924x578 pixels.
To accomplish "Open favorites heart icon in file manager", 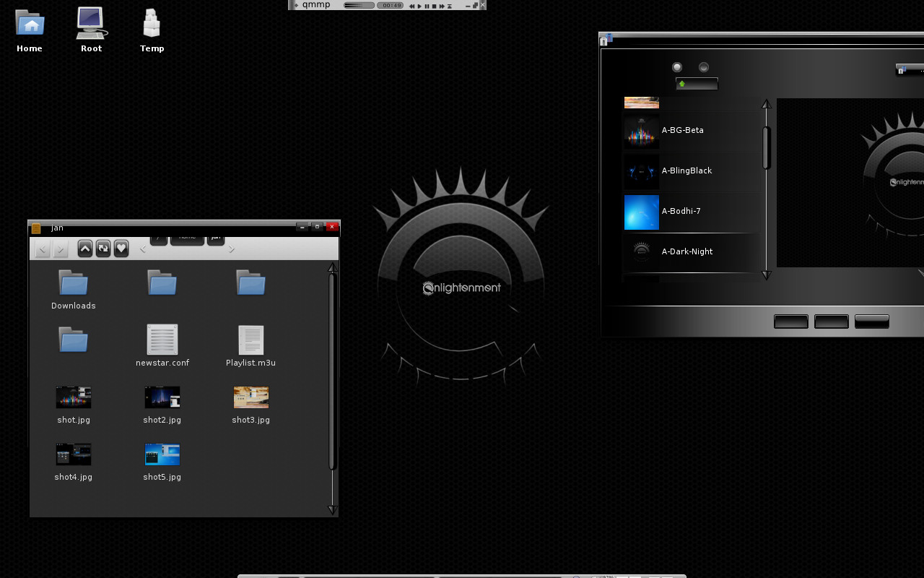I will click(121, 249).
